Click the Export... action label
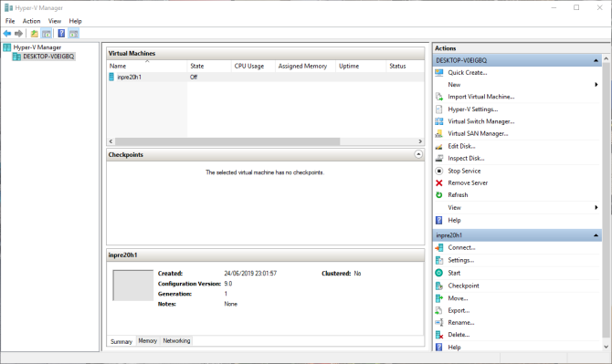The image size is (612, 364). [459, 310]
